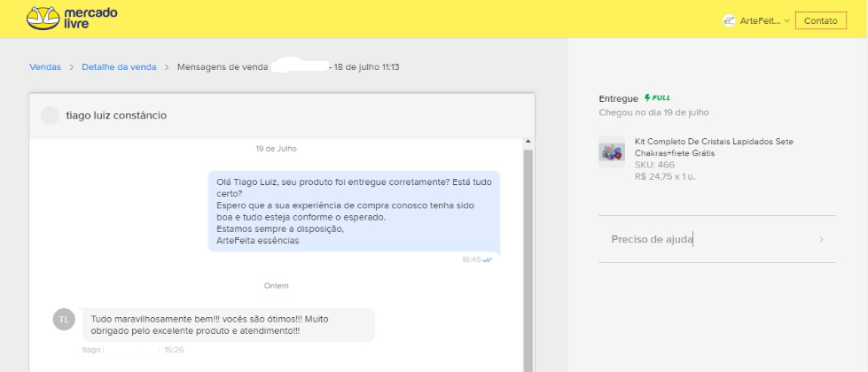Click the 15:26 reply timestamp
Image resolution: width=868 pixels, height=372 pixels.
coord(174,350)
